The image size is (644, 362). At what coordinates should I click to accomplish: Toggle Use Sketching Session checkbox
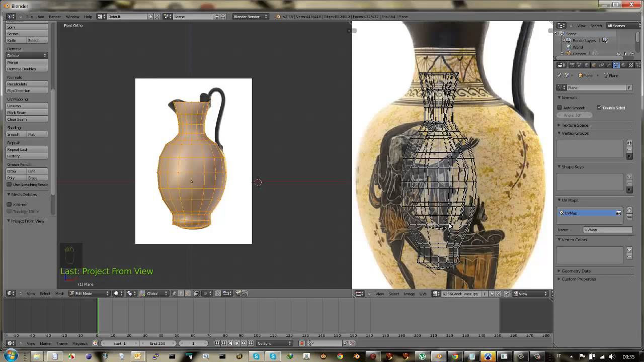pyautogui.click(x=9, y=185)
